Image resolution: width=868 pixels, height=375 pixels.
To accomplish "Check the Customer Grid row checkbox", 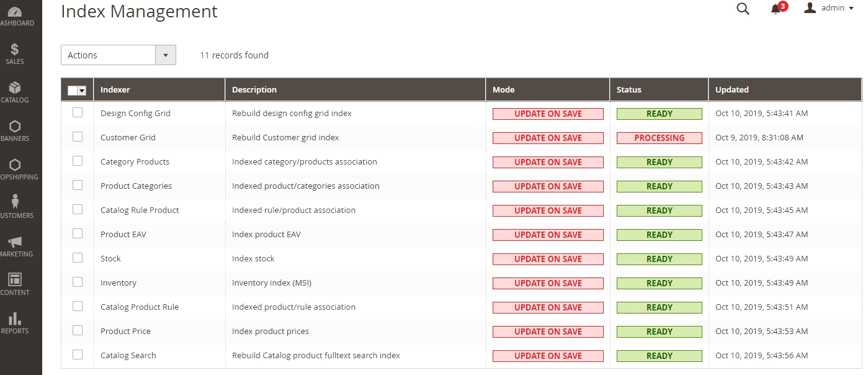I will click(x=78, y=137).
